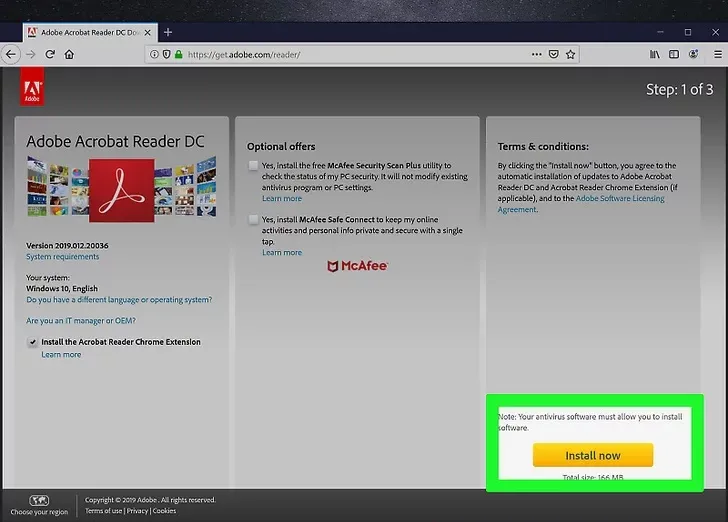The width and height of the screenshot is (728, 522).
Task: Click the green padlock security icon
Action: click(179, 54)
